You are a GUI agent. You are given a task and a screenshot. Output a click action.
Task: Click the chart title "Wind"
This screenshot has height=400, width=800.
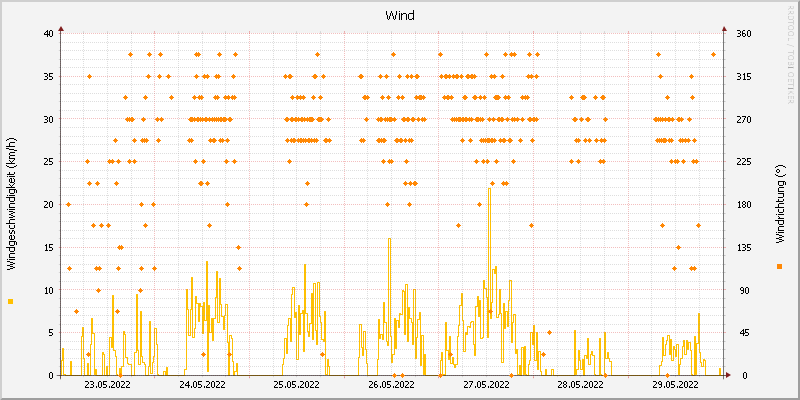click(x=399, y=16)
